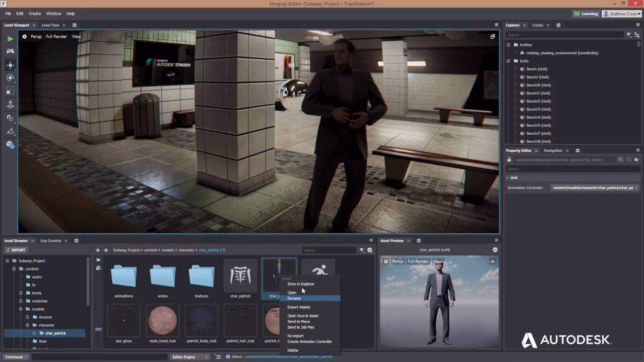Select the Move tool in left toolbar
Image resolution: width=644 pixels, height=362 pixels.
[10, 65]
